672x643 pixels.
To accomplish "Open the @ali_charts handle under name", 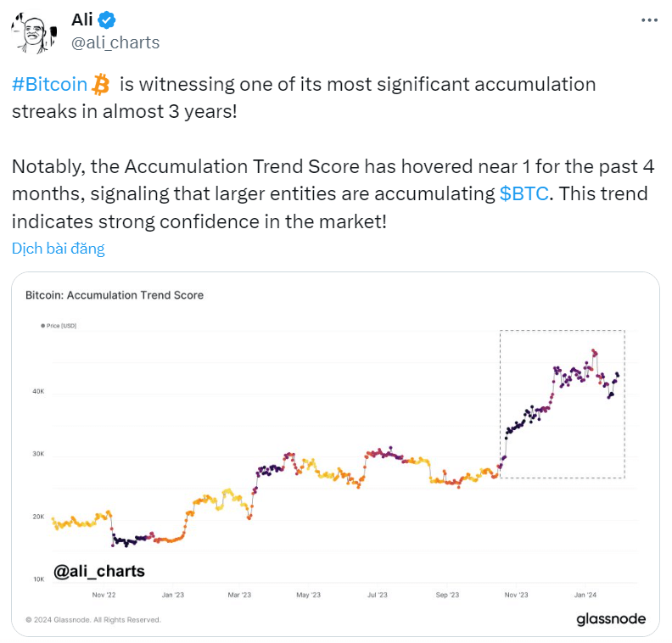I will click(x=115, y=42).
